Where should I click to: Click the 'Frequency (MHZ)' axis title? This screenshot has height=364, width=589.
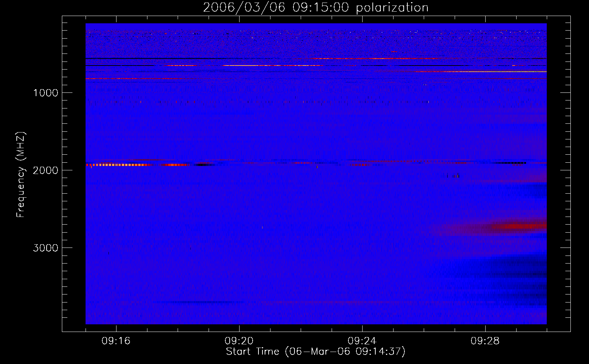pos(21,175)
